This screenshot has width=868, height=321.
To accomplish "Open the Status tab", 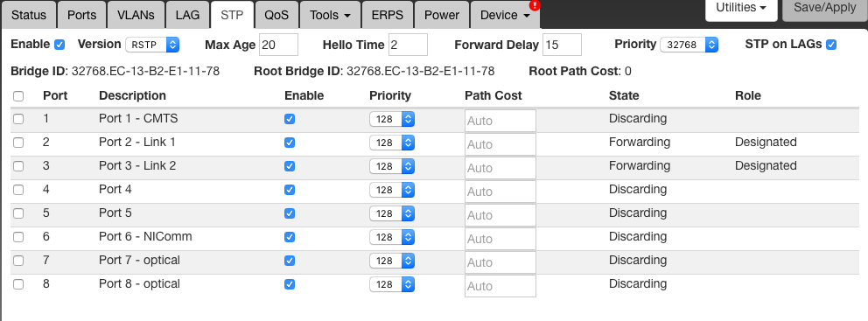I will (x=29, y=15).
